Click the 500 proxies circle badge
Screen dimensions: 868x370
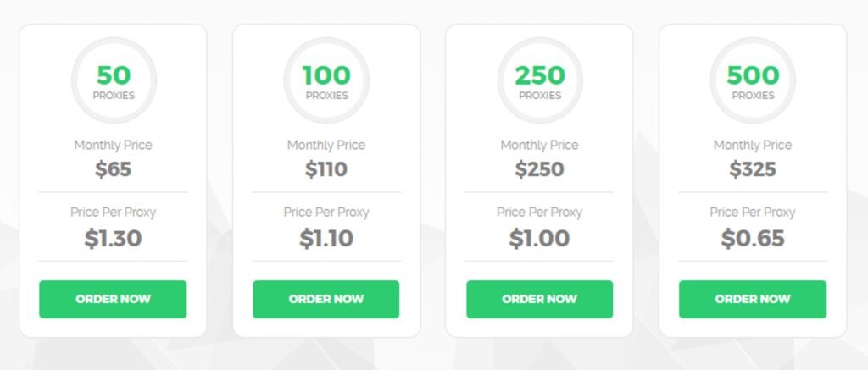coord(753,80)
